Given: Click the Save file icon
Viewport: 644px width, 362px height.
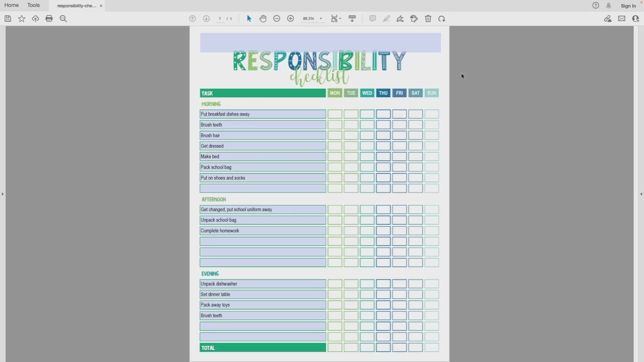Looking at the screenshot, I should (x=8, y=19).
